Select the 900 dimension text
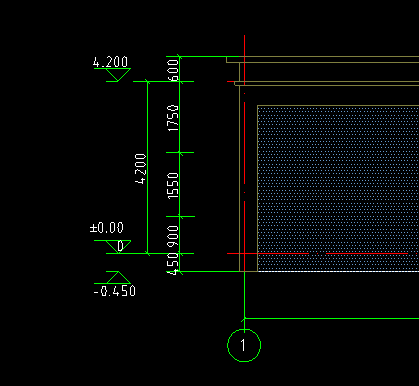 pos(173,236)
